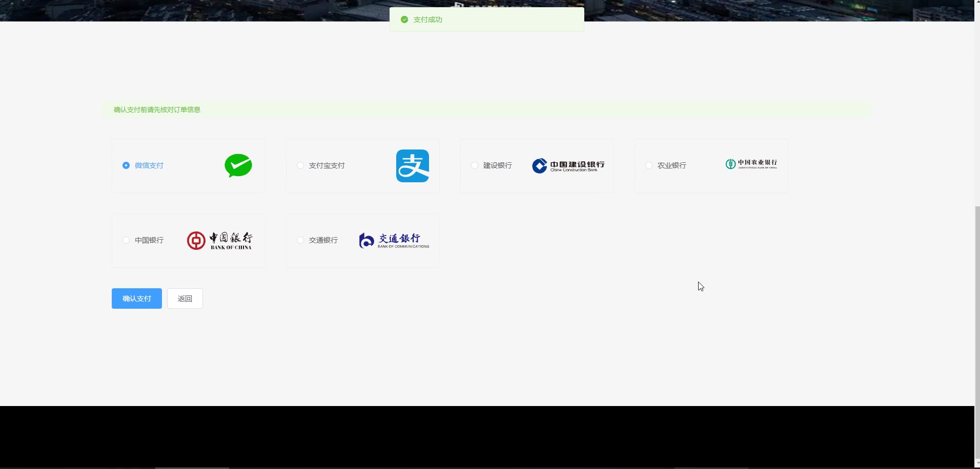Click the 支付成功 notification message

[x=486, y=19]
